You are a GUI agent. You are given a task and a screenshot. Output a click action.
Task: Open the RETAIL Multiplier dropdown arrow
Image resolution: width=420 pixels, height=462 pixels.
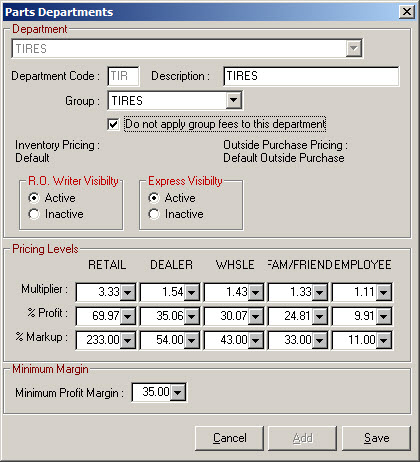pos(128,292)
